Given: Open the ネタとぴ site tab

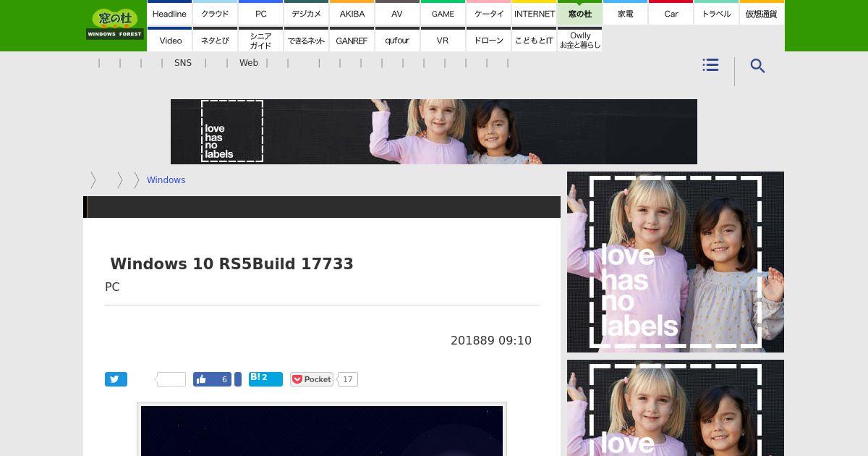Looking at the screenshot, I should 215,40.
